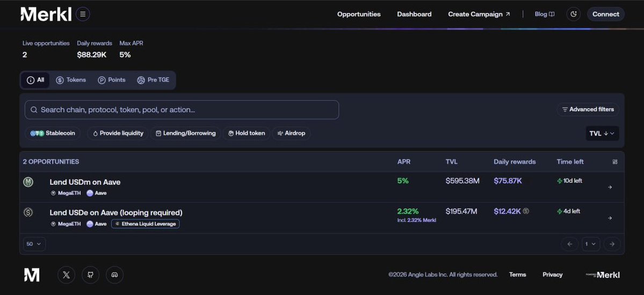Open the Dashboard nav item

click(x=414, y=15)
